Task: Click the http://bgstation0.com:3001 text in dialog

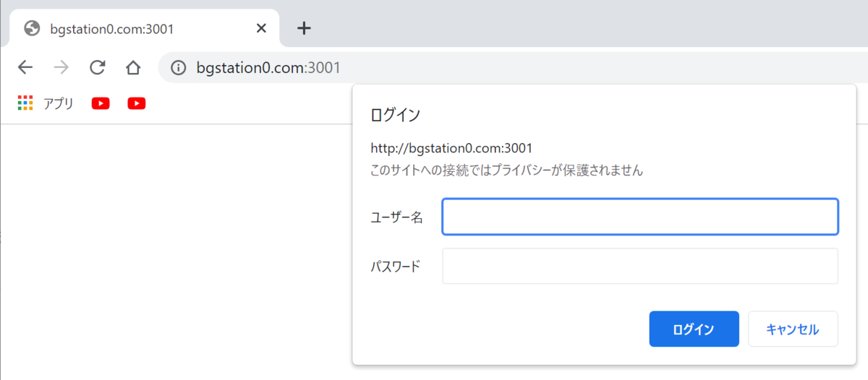Action: 451,148
